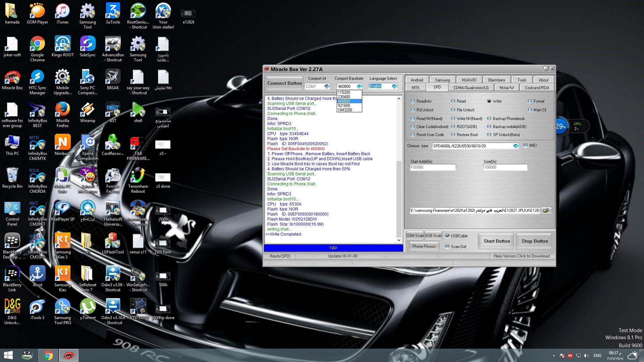Viewport: 644px width, 362px height.
Task: Switch to the HUAWEI tab
Action: point(469,80)
